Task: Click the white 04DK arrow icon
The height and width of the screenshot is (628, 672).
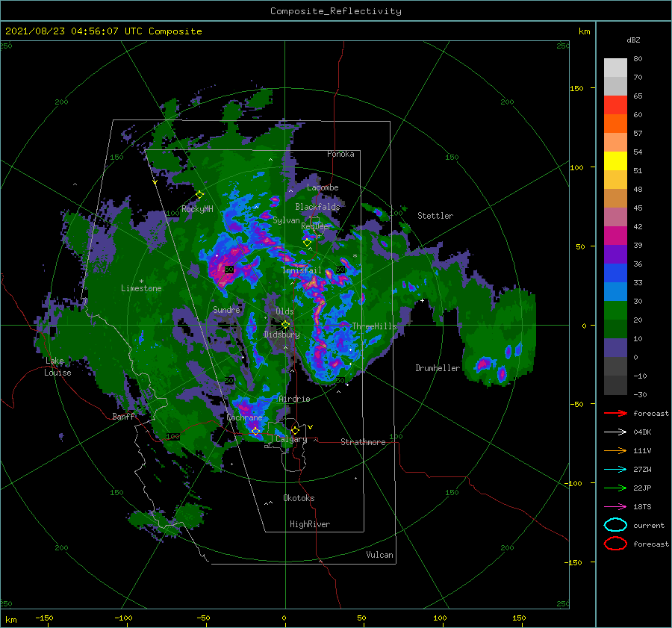Action: pyautogui.click(x=615, y=432)
